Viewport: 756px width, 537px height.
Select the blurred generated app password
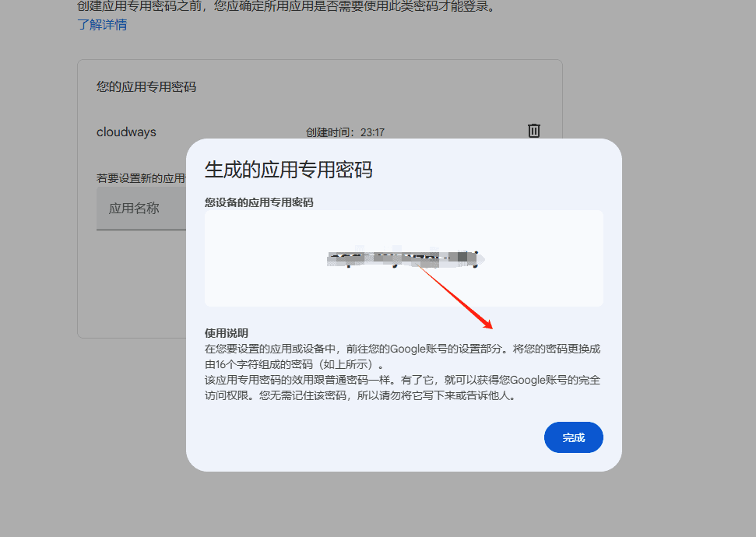click(406, 259)
